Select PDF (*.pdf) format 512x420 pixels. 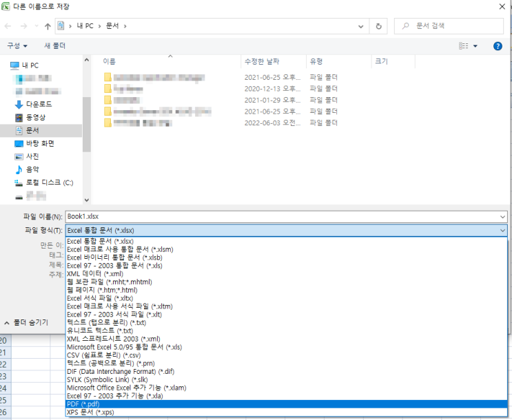(287, 404)
